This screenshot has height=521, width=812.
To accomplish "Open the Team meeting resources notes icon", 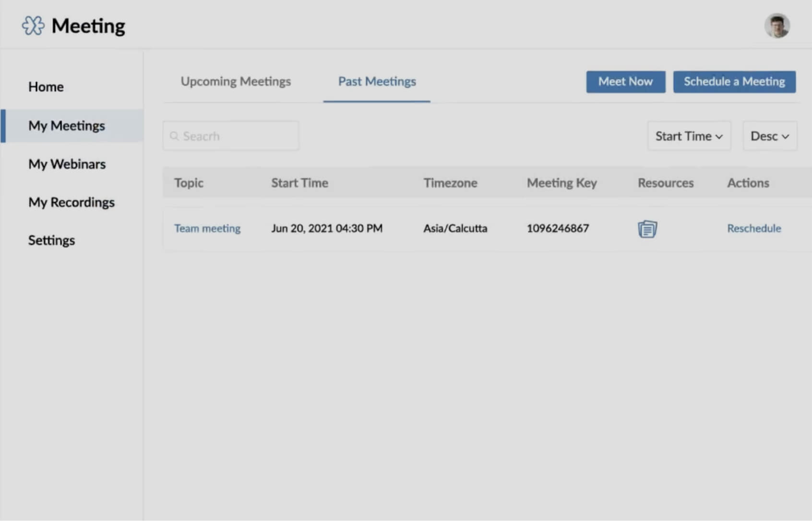I will click(x=647, y=229).
